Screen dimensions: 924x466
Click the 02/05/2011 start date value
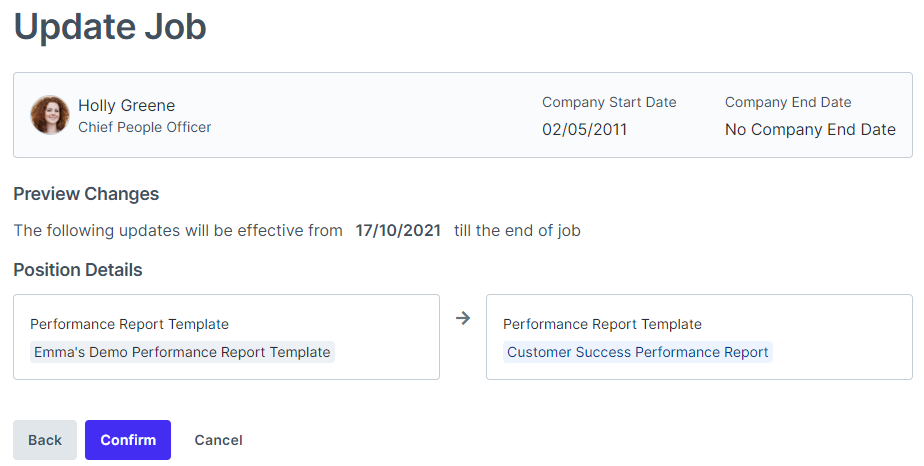(x=584, y=129)
